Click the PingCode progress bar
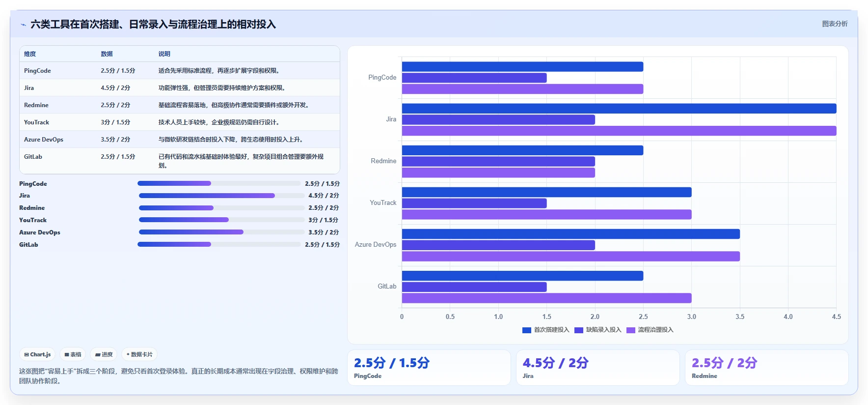The width and height of the screenshot is (868, 405). pos(219,183)
